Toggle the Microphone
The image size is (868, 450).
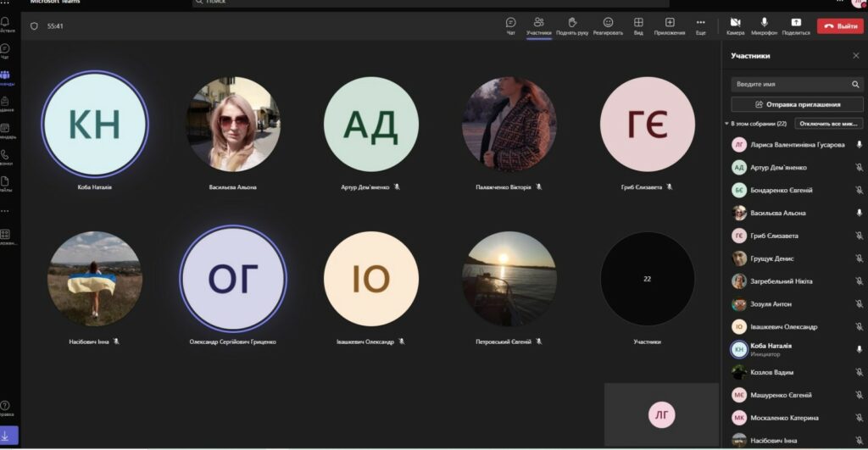tap(764, 25)
